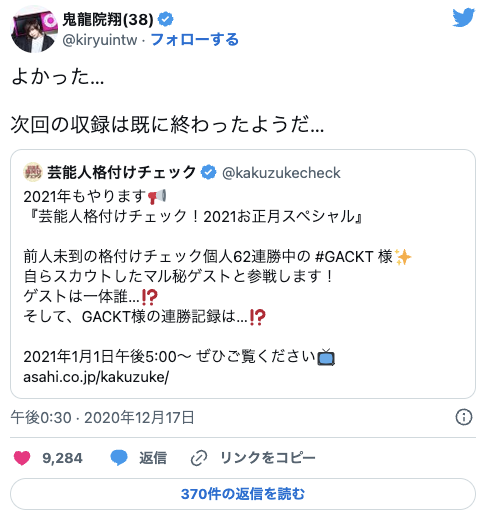Click the blue verified badge beside 鬼龍院翔

tap(165, 19)
